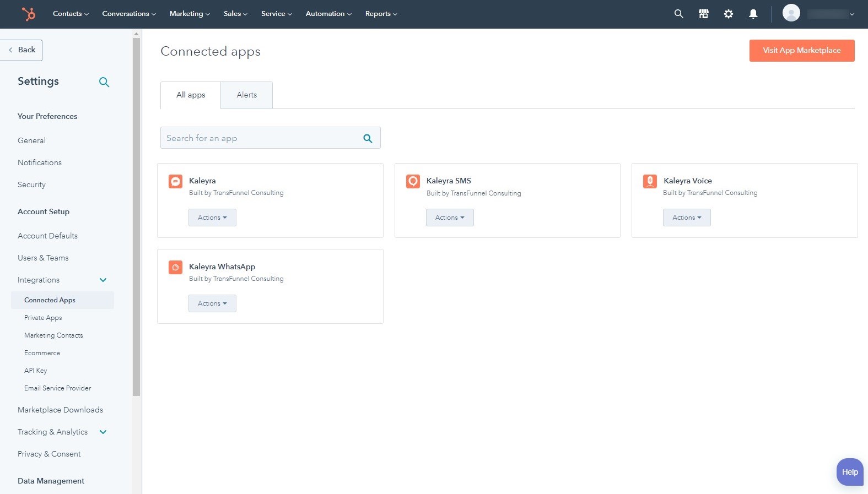
Task: Open the Marketing menu
Action: point(190,14)
